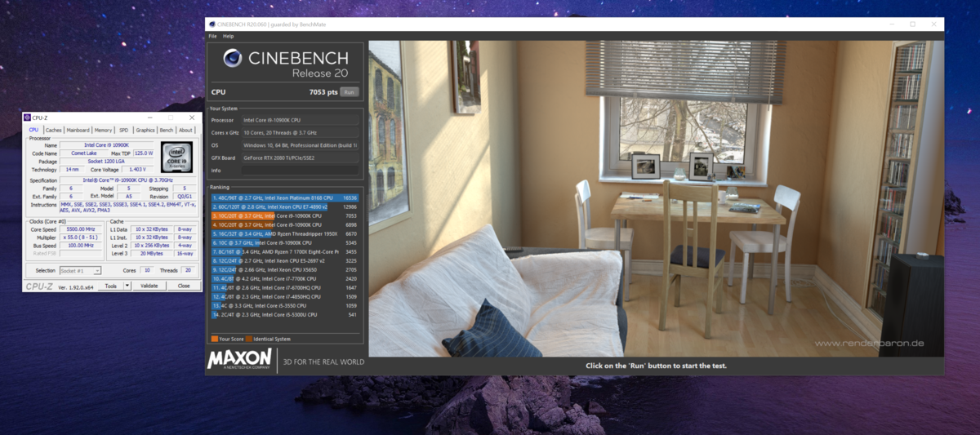The width and height of the screenshot is (980, 435).
Task: Click the CPU-Z app icon in title bar
Action: [x=27, y=118]
